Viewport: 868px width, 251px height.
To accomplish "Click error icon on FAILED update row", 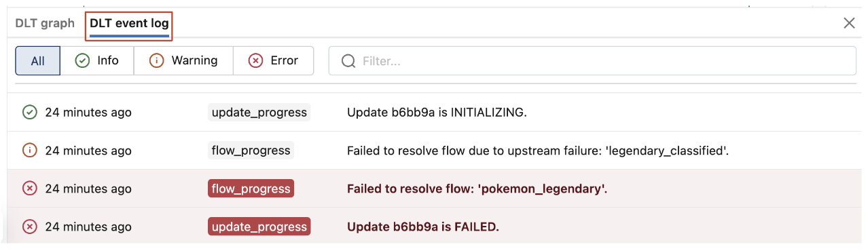I will (30, 226).
